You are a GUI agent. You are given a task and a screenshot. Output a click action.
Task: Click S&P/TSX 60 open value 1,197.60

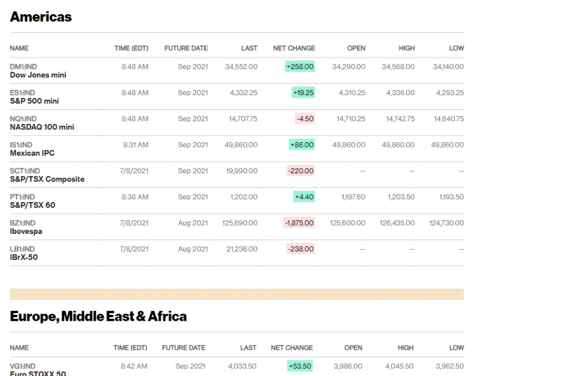pyautogui.click(x=353, y=197)
